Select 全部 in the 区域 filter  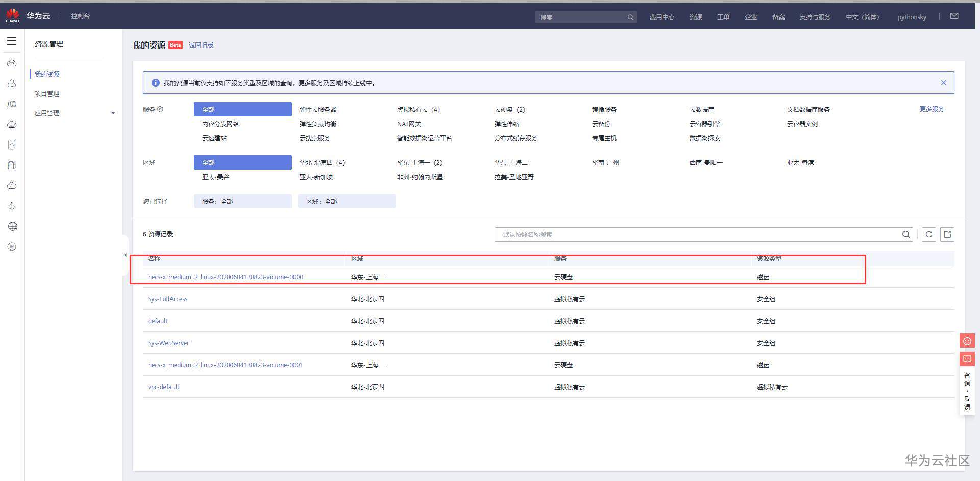(243, 162)
